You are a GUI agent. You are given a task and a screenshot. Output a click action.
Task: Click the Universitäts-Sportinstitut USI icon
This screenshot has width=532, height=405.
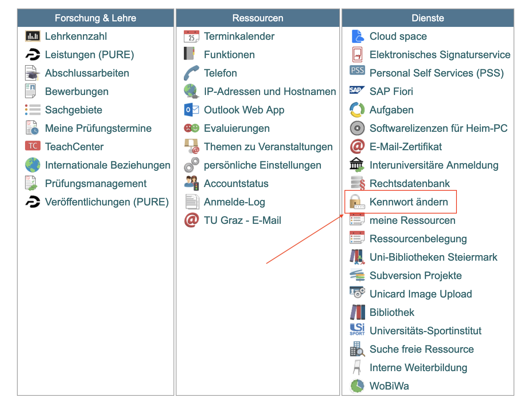tap(357, 330)
